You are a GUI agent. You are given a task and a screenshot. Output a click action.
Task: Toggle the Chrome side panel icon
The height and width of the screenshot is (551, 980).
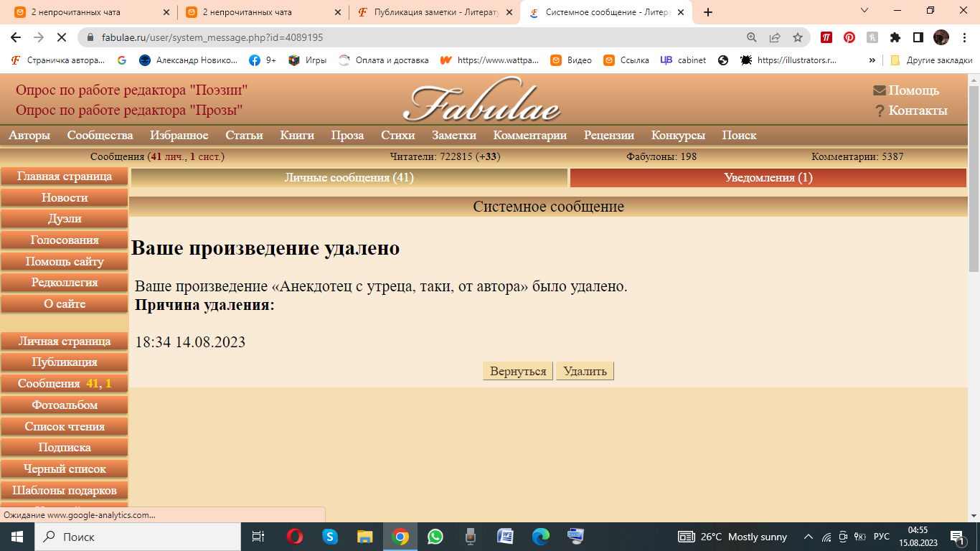coord(918,37)
